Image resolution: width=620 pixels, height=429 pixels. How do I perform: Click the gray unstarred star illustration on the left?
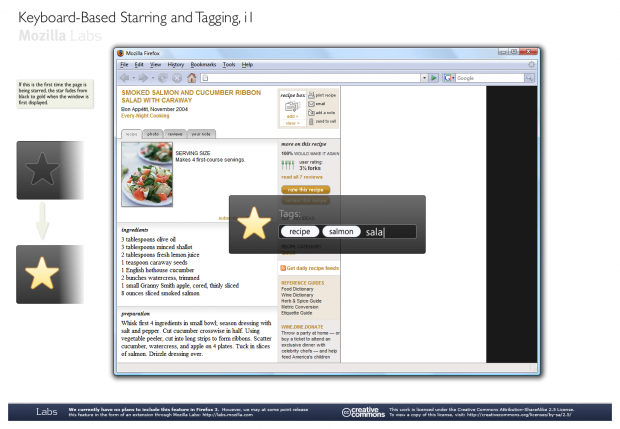[x=41, y=172]
